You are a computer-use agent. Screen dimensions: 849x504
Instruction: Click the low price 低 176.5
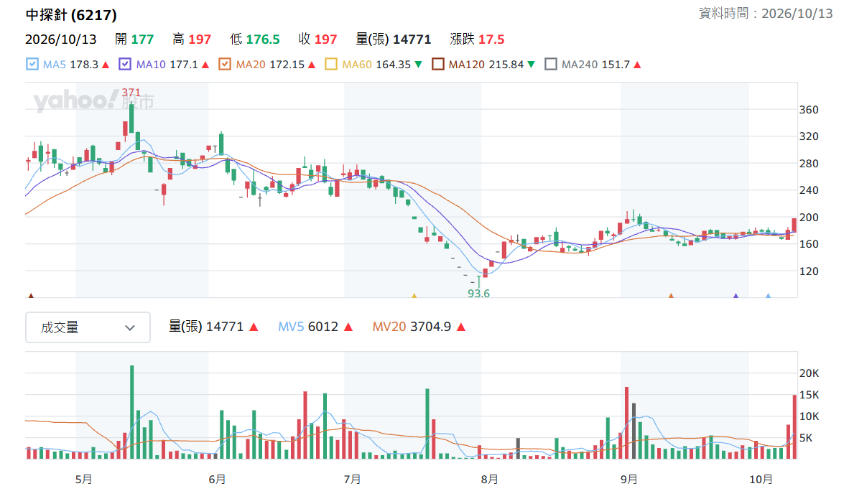click(x=254, y=39)
